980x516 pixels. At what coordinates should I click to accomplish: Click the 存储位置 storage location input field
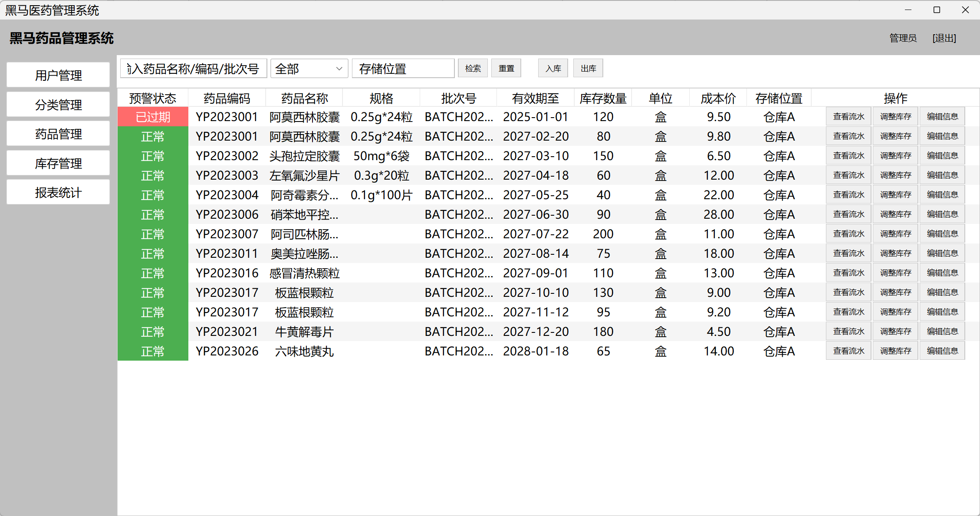click(x=403, y=69)
